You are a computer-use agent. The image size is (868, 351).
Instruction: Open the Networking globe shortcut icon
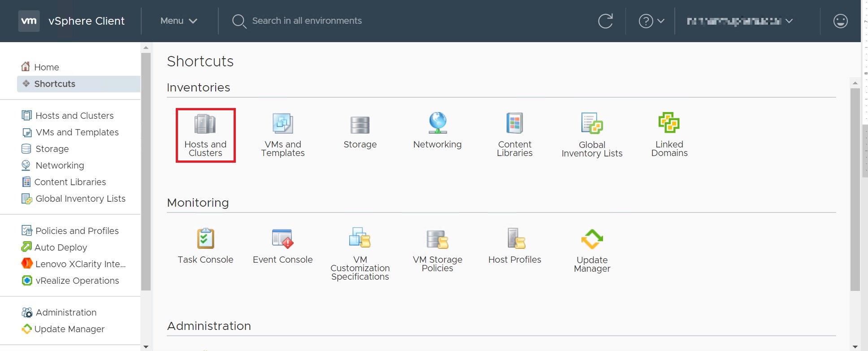tap(438, 123)
